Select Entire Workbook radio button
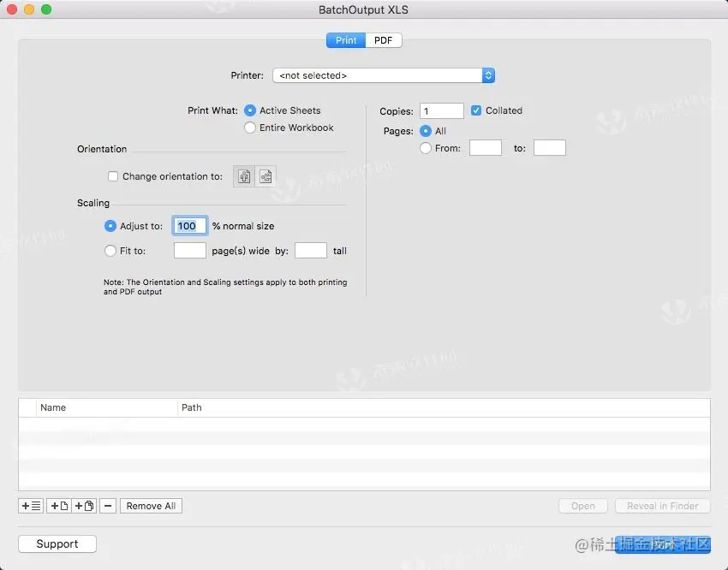 (250, 128)
